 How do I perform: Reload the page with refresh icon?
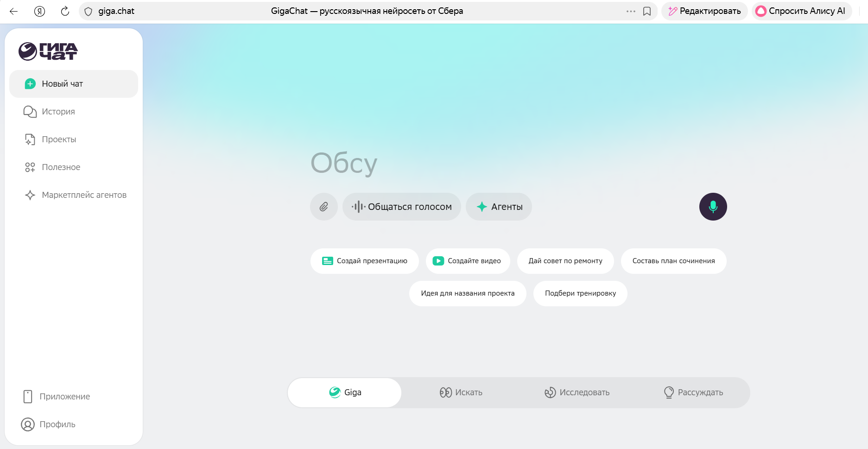65,11
